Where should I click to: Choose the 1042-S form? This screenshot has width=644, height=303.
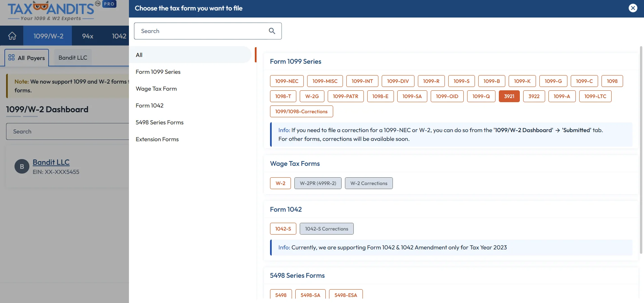point(283,229)
